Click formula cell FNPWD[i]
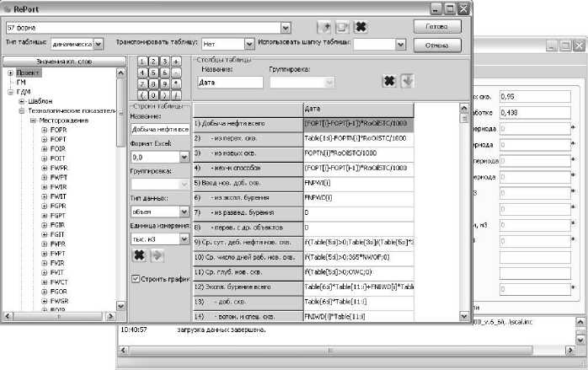Viewport: 588px width, 370px height. pos(359,198)
